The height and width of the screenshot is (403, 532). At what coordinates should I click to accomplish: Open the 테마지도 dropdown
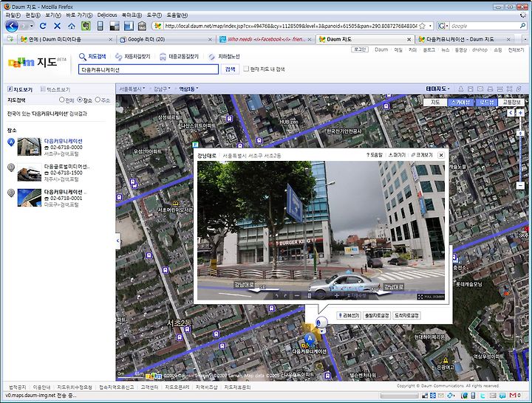[x=437, y=89]
